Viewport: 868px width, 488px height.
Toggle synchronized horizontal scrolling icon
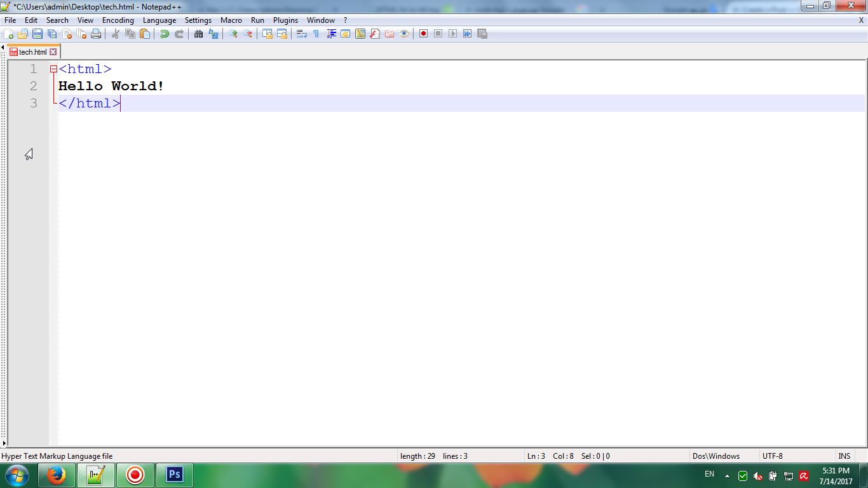(282, 34)
